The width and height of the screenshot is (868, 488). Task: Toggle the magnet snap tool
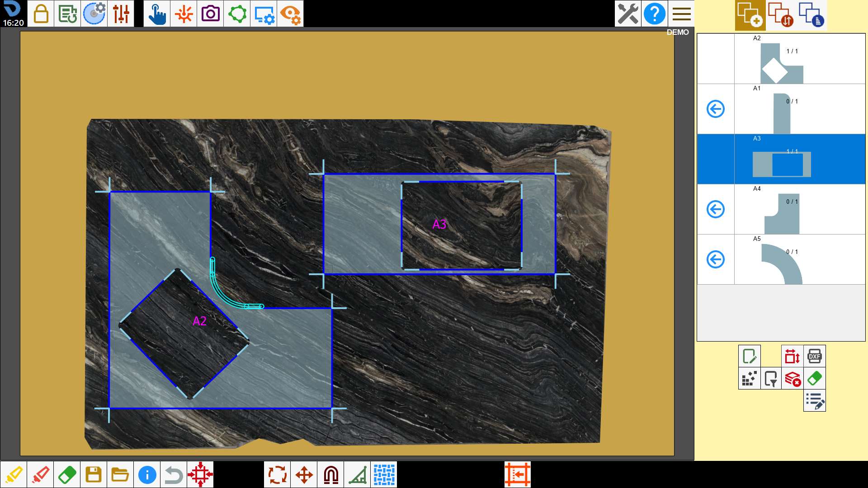(x=331, y=474)
